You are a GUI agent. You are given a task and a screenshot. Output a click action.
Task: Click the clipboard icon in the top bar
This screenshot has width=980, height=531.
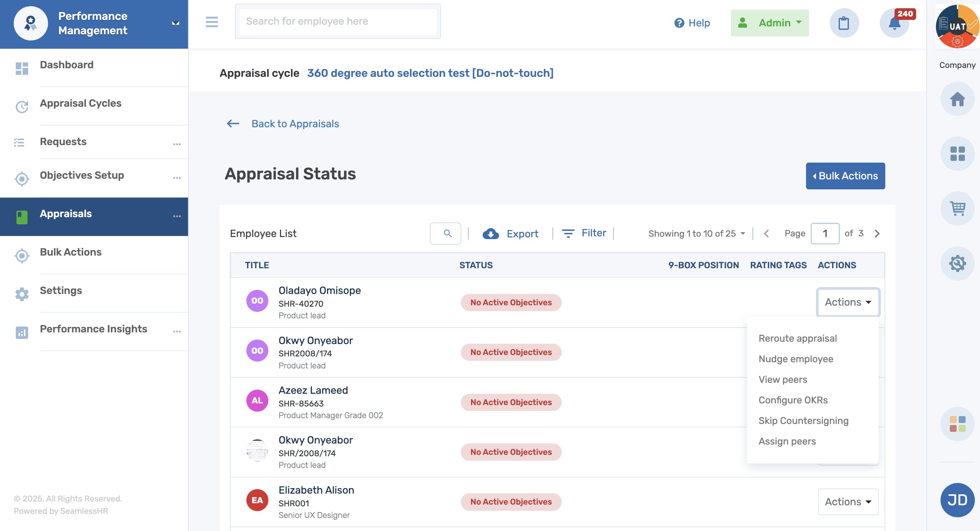[x=844, y=23]
